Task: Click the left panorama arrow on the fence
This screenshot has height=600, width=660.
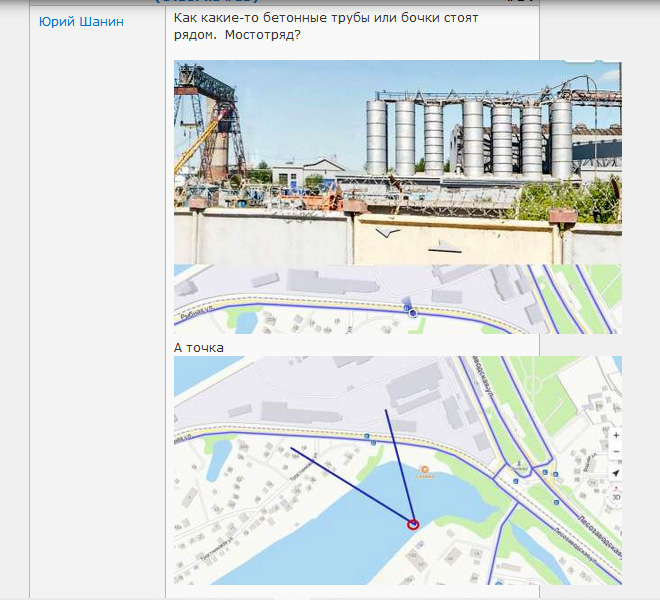Action: click(387, 232)
